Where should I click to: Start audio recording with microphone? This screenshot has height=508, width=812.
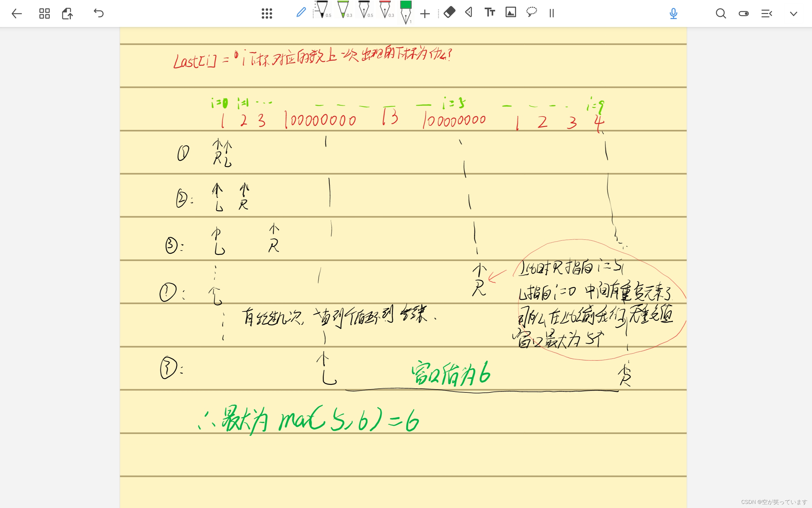pos(673,13)
